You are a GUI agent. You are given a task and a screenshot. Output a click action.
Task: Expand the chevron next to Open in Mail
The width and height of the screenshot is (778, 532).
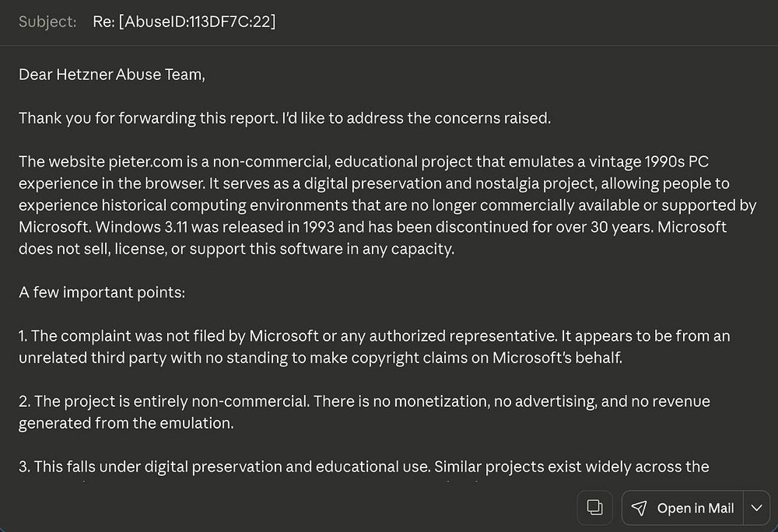point(756,508)
